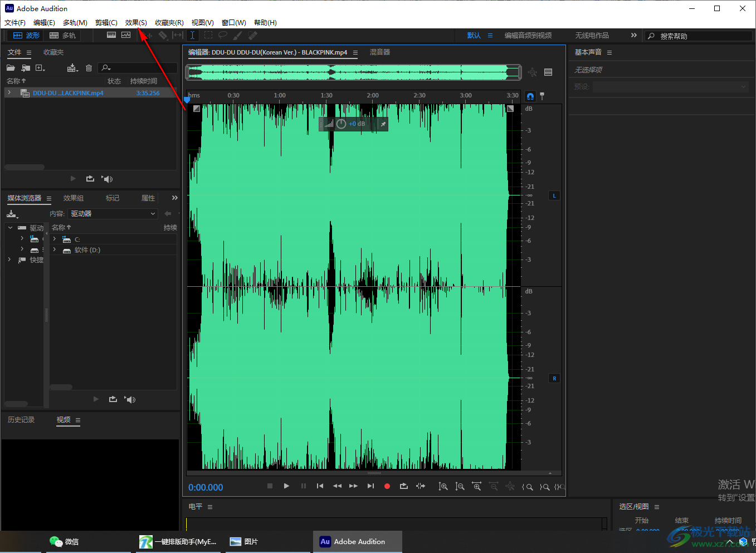Viewport: 756px width, 553px height.
Task: Click the Rewind button
Action: [x=337, y=486]
